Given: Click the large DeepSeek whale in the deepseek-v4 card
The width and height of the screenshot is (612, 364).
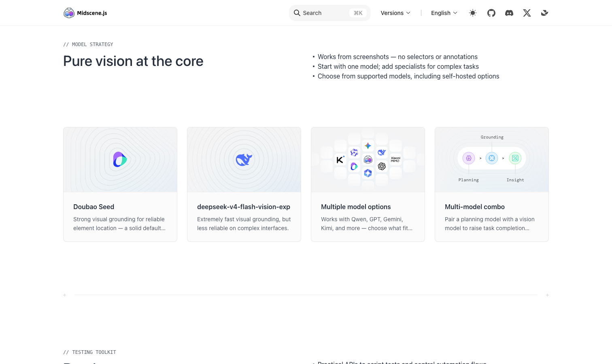Looking at the screenshot, I should 244,159.
